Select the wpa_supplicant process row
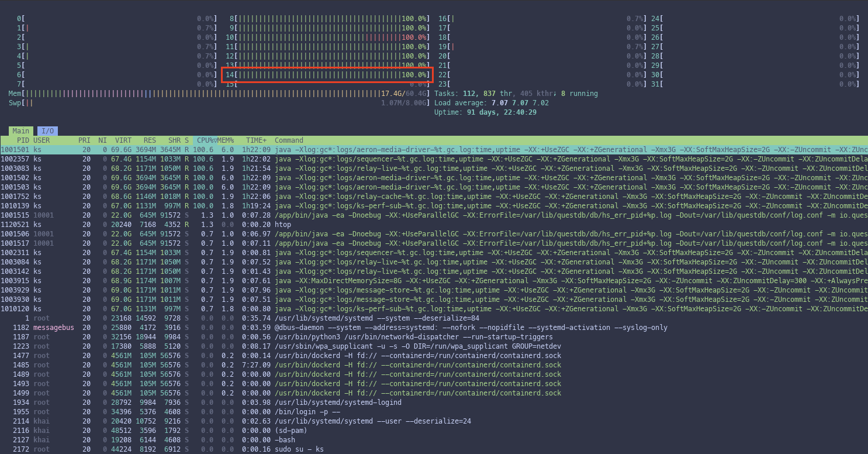Viewport: 868px width, 454px height. coord(351,346)
